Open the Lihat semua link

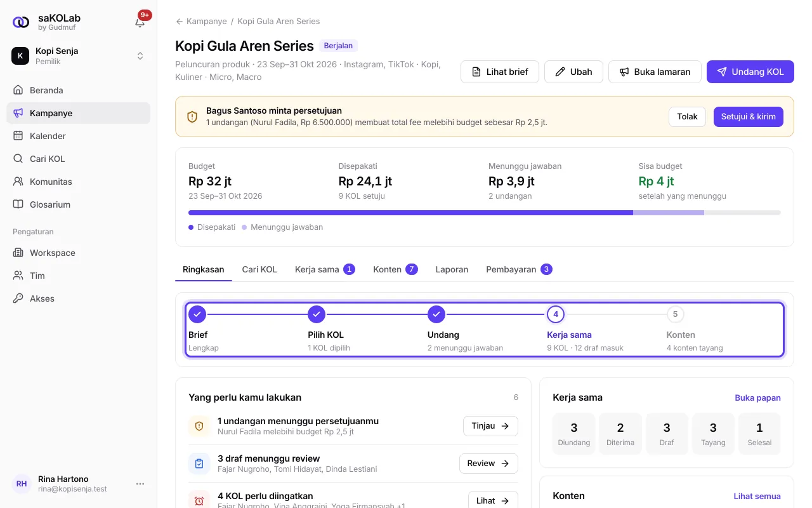coord(757,496)
